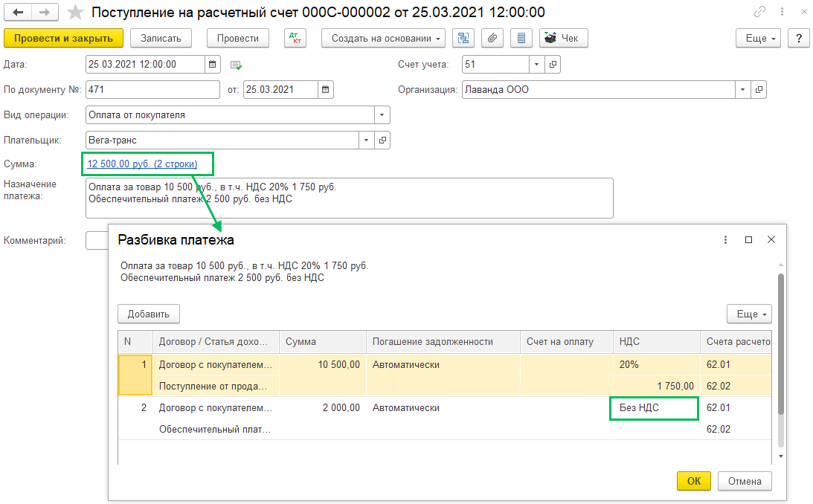Select the Без НДС cell

pos(655,408)
